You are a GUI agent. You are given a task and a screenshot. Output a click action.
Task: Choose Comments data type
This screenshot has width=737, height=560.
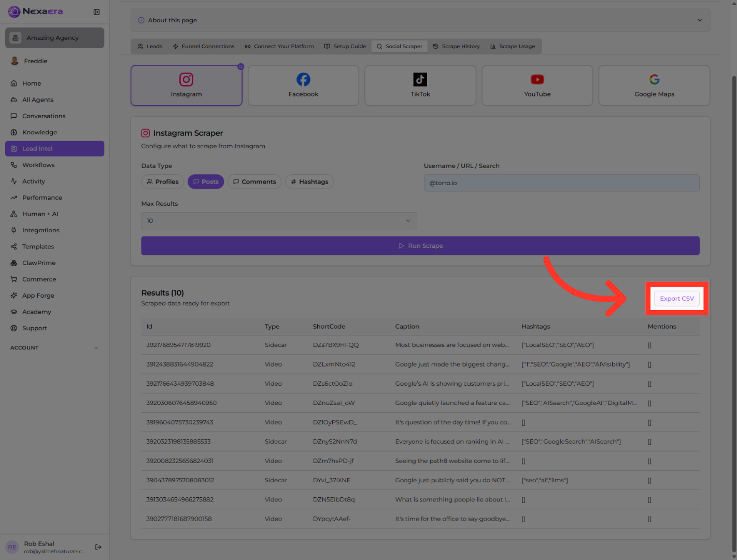(254, 182)
